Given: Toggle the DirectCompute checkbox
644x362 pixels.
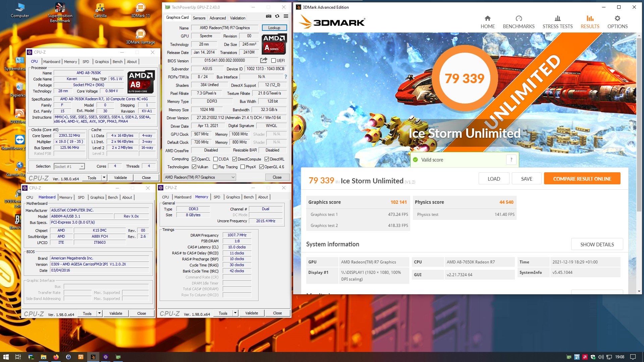Looking at the screenshot, I should (234, 159).
